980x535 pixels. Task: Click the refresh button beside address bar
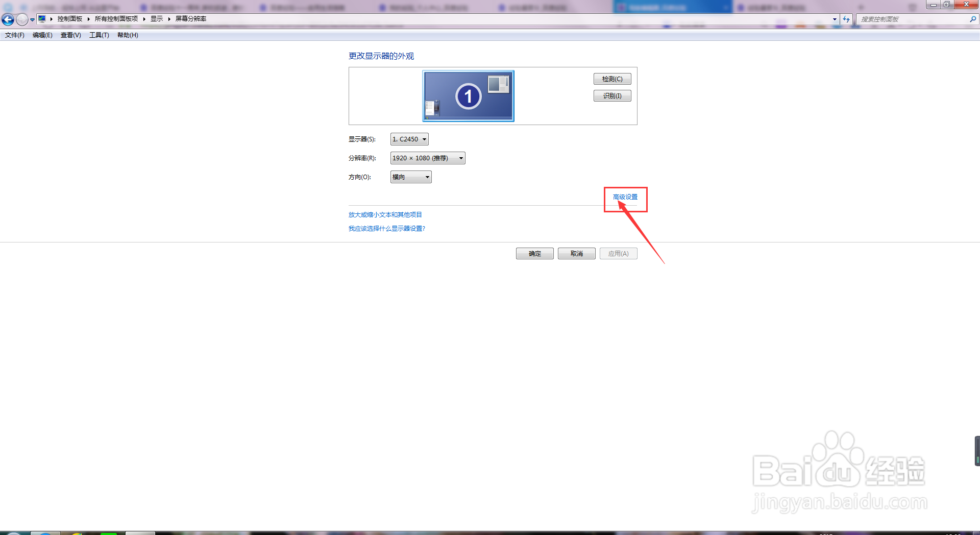846,19
